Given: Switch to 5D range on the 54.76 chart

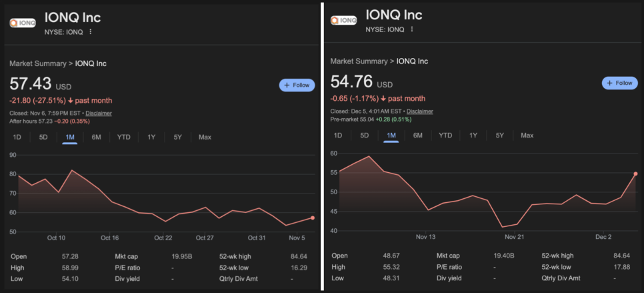Looking at the screenshot, I should pos(365,135).
